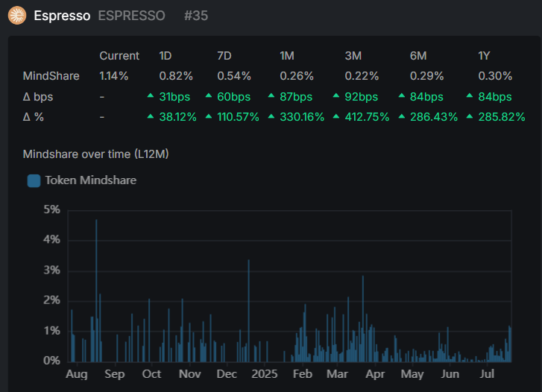
Task: Click the 5% y-axis label
Action: click(x=52, y=209)
